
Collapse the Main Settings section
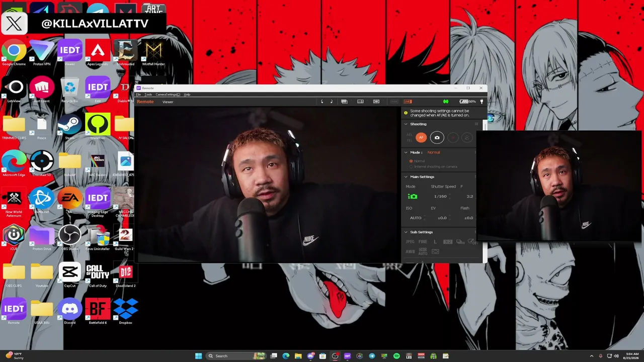tap(406, 177)
